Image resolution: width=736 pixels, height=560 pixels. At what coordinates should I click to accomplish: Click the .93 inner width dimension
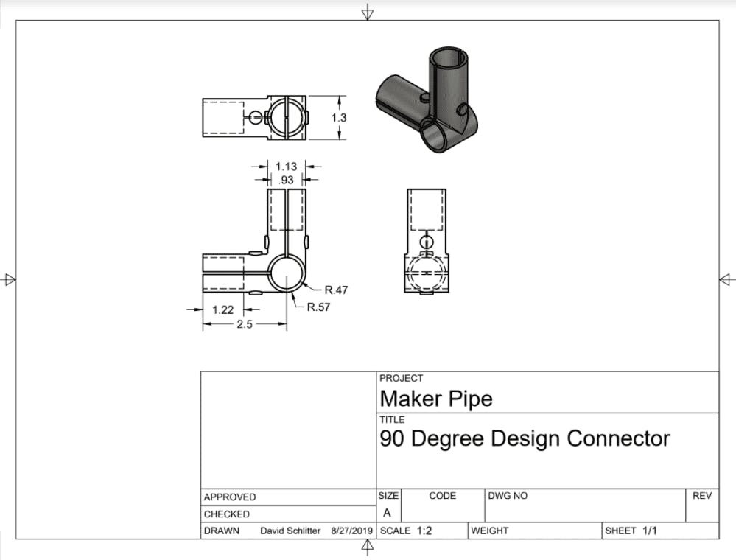click(286, 180)
